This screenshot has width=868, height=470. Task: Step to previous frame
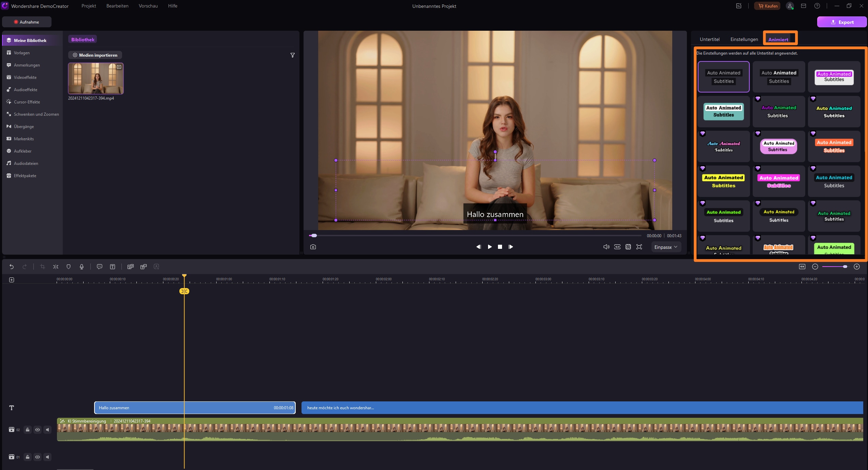(x=479, y=247)
